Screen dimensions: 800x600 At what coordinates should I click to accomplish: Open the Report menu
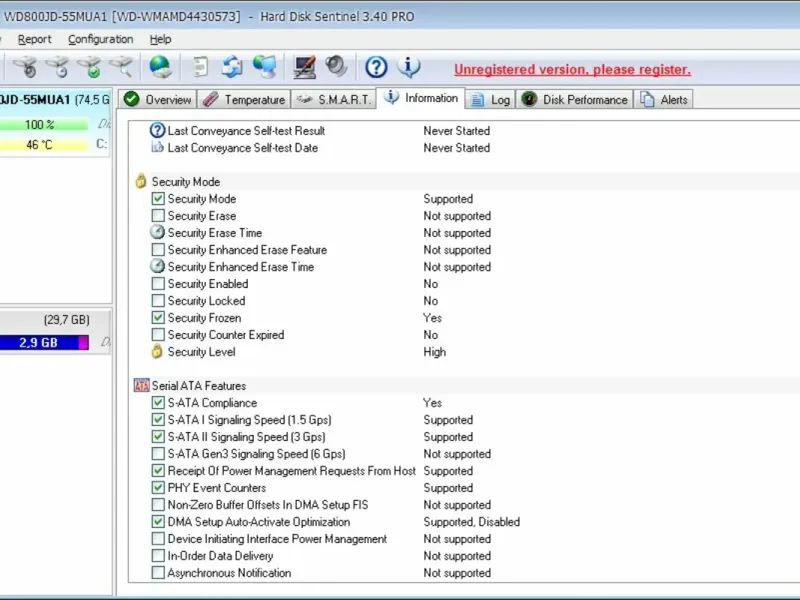tap(35, 39)
